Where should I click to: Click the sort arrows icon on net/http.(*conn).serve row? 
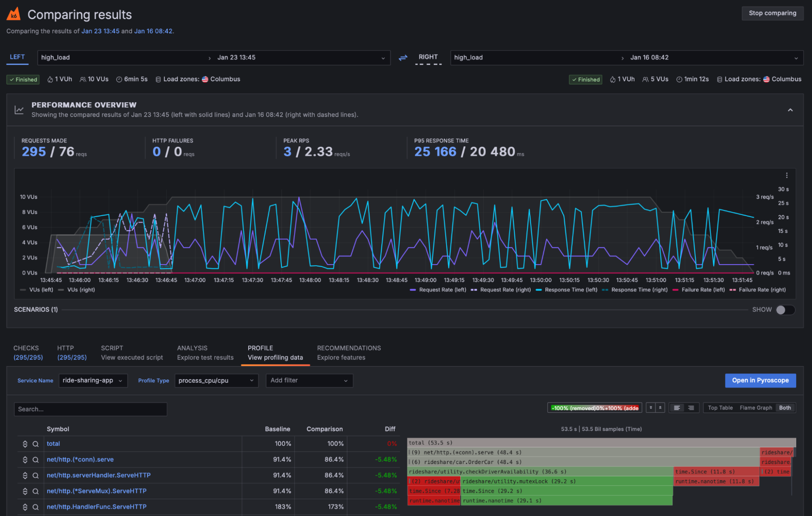(25, 460)
